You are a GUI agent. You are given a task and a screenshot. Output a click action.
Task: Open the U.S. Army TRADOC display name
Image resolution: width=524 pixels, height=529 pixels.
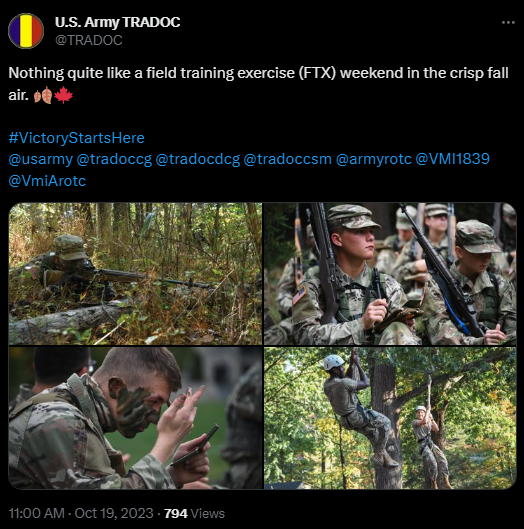[x=117, y=22]
